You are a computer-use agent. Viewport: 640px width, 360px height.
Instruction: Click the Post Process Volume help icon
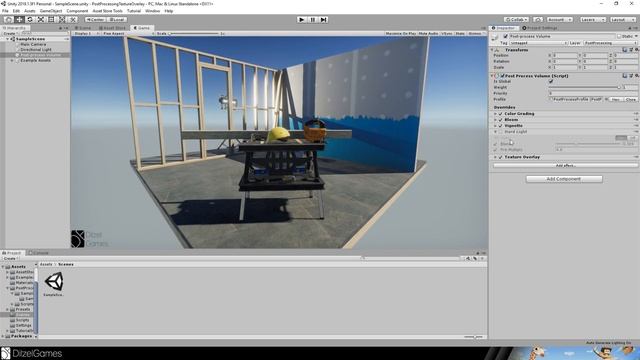(x=624, y=76)
